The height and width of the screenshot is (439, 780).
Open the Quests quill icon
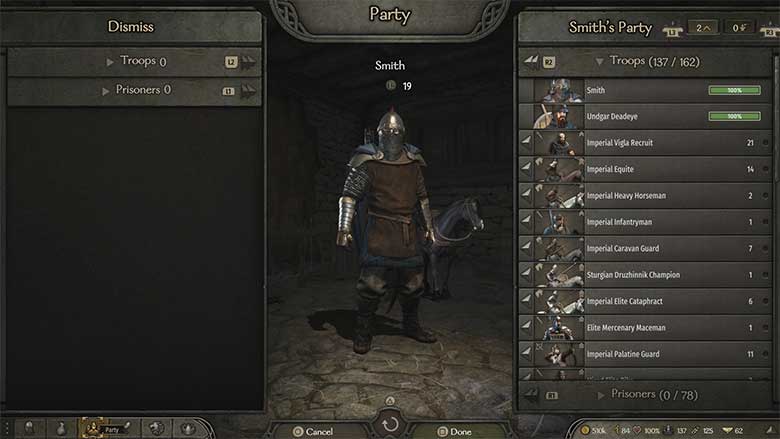127,427
